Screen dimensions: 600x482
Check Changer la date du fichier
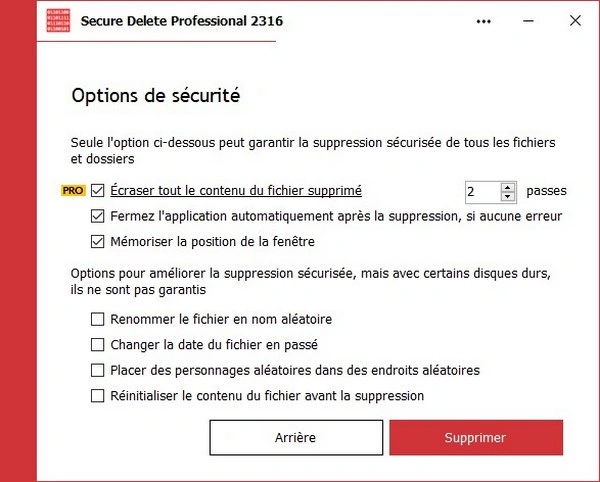coord(97,345)
